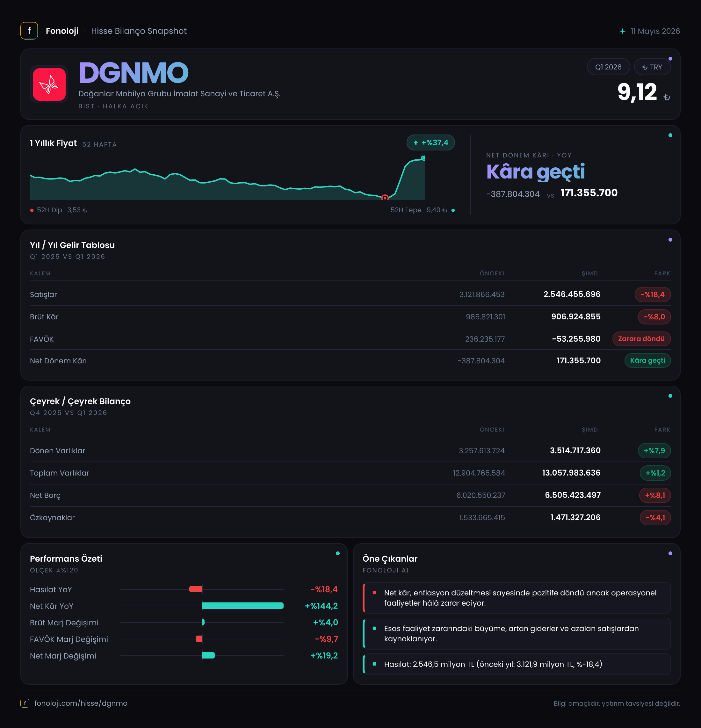Screen dimensions: 701x728
Task: Click the Toplam Varlıklar current value 13.057.983.636
Action: coord(571,472)
